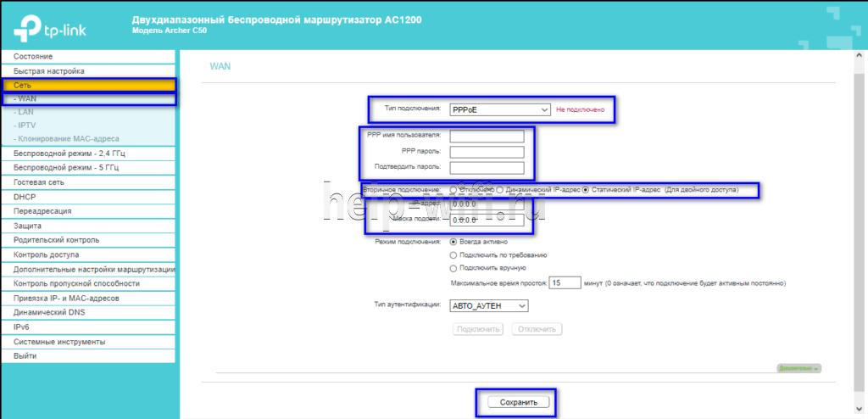Open the Тип аутентификации dropdown
The image size is (868, 419).
click(490, 306)
